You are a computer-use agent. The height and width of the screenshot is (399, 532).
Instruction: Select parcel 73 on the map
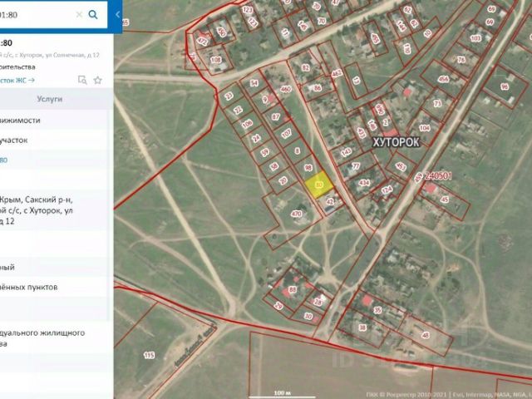[x=437, y=103]
